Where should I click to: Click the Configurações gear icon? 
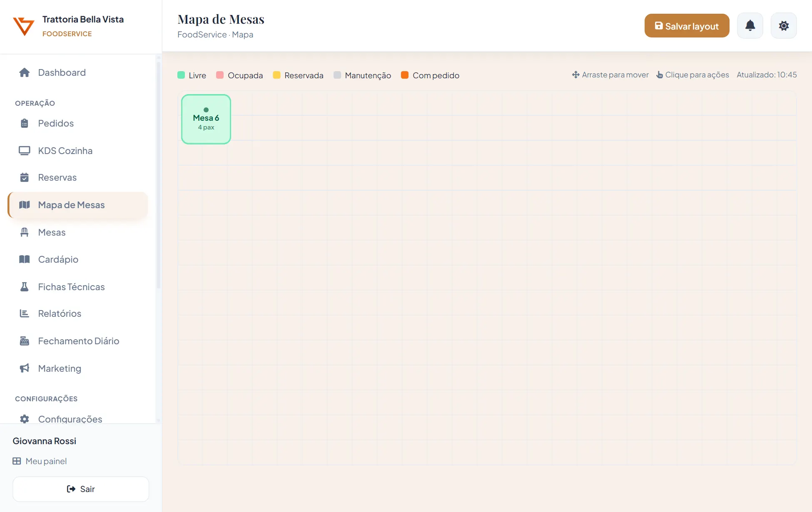tap(25, 419)
